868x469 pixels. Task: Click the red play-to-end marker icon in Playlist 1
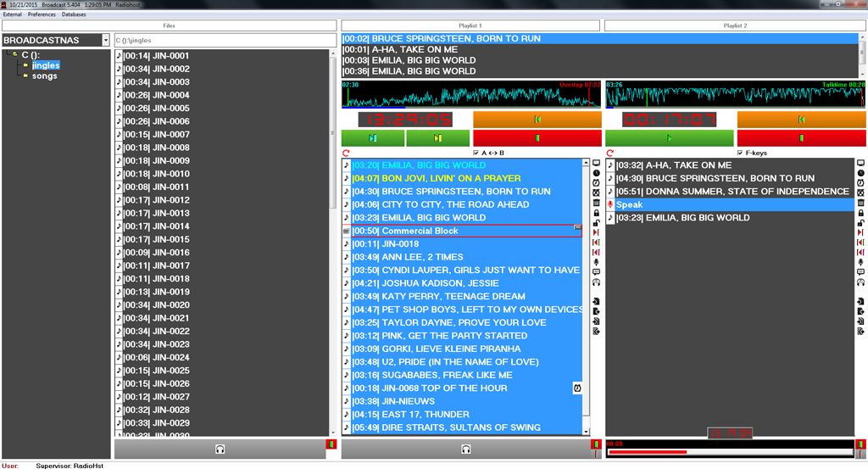point(596,232)
